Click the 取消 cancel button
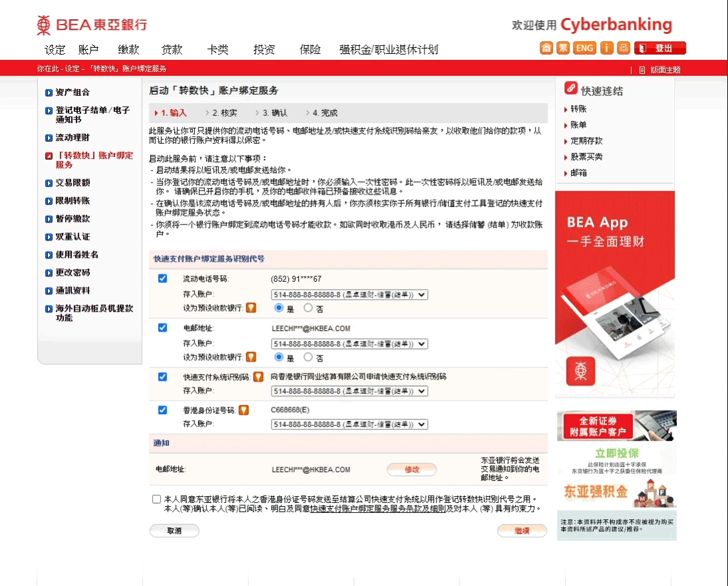The width and height of the screenshot is (728, 586). pos(174,531)
